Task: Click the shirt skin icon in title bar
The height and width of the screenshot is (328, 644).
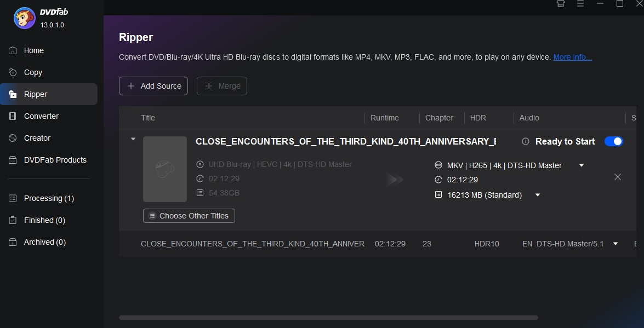Action: coord(561,3)
